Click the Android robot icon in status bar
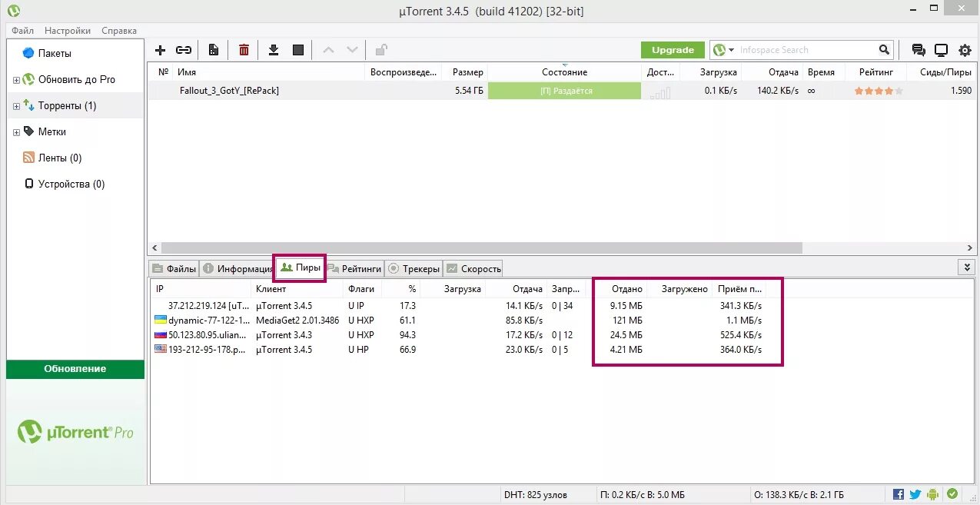The width and height of the screenshot is (980, 505). point(933,494)
